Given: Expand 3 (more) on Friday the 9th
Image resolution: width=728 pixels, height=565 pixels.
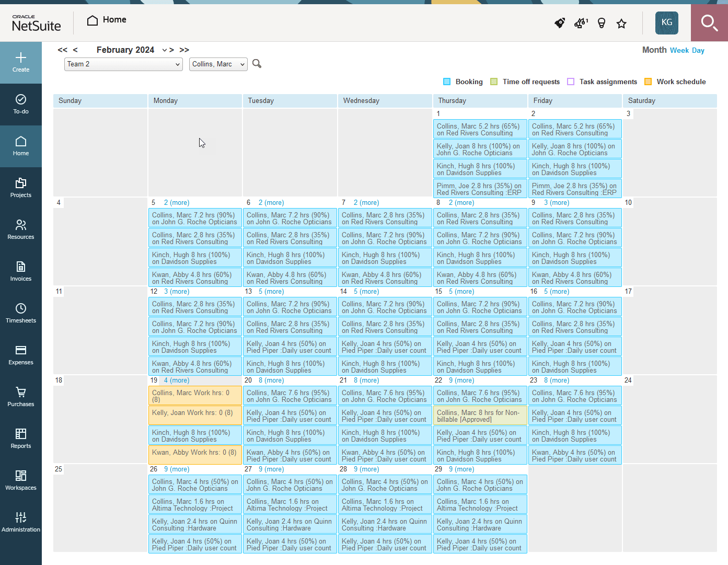Looking at the screenshot, I should tap(557, 203).
